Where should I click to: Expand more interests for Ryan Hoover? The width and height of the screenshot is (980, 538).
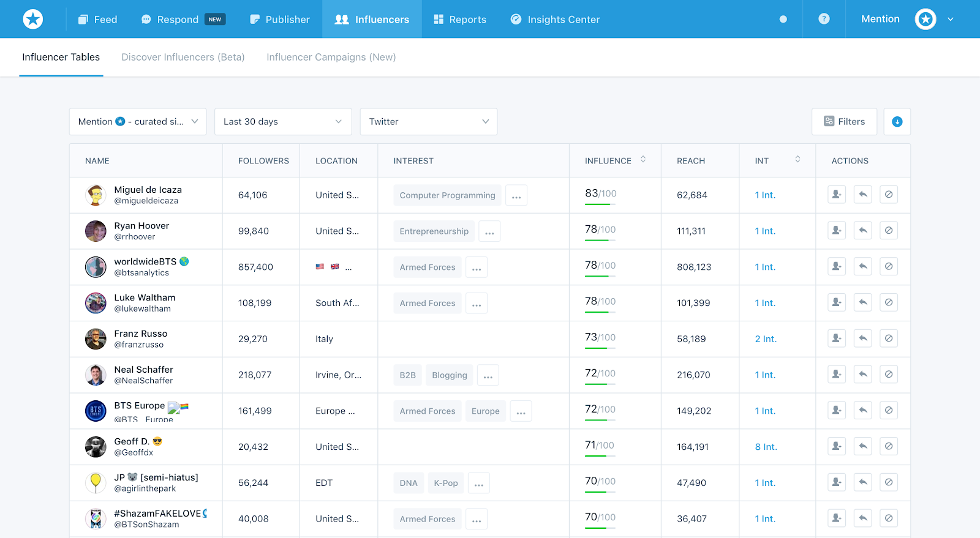[489, 231]
